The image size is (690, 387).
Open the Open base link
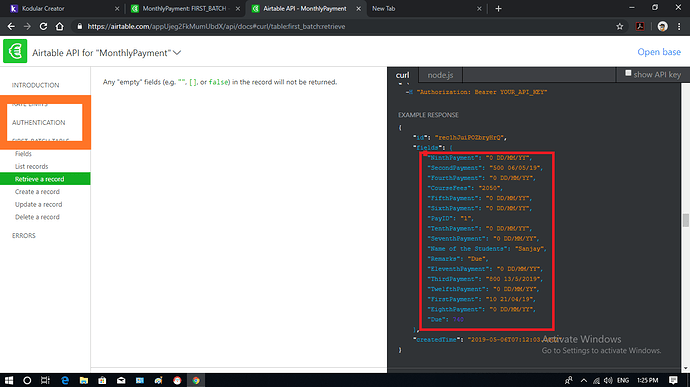pyautogui.click(x=659, y=52)
